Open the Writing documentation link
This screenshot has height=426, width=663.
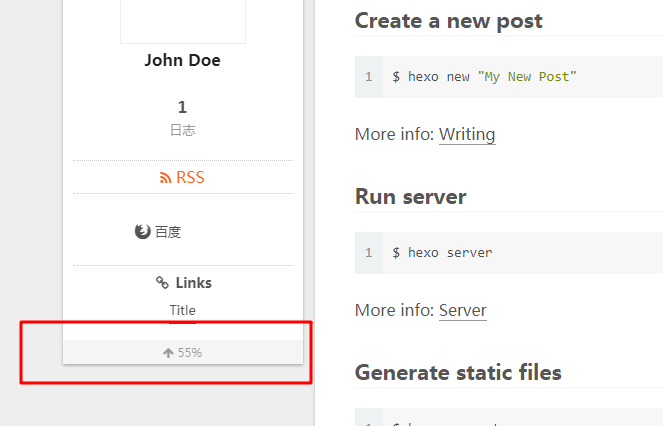[x=467, y=134]
